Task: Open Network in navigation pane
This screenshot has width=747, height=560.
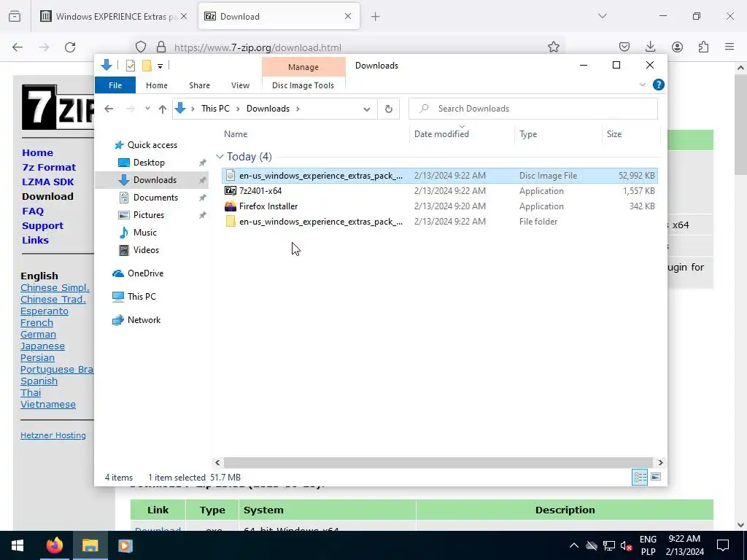Action: (x=144, y=320)
